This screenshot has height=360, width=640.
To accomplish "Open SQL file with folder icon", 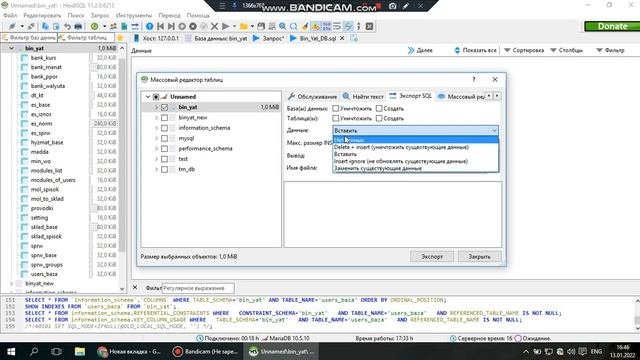I will 244,26.
